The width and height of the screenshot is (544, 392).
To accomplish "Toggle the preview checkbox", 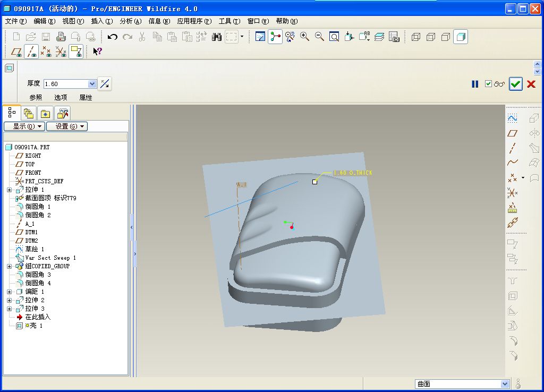I will click(x=489, y=83).
